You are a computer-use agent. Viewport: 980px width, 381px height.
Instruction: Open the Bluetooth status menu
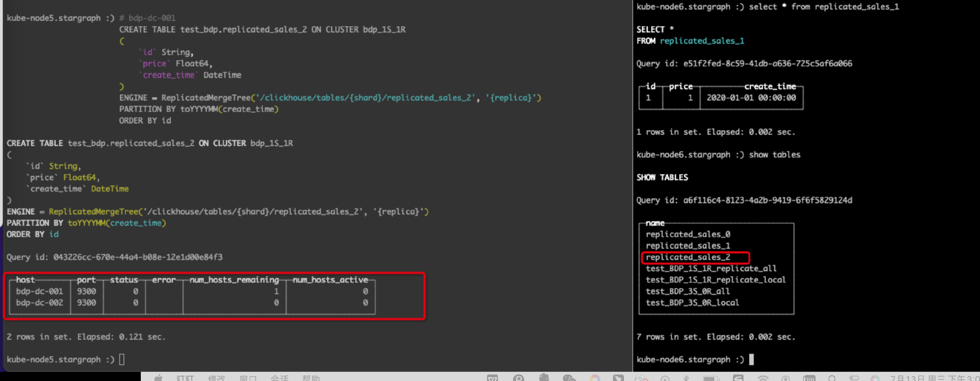(686, 378)
